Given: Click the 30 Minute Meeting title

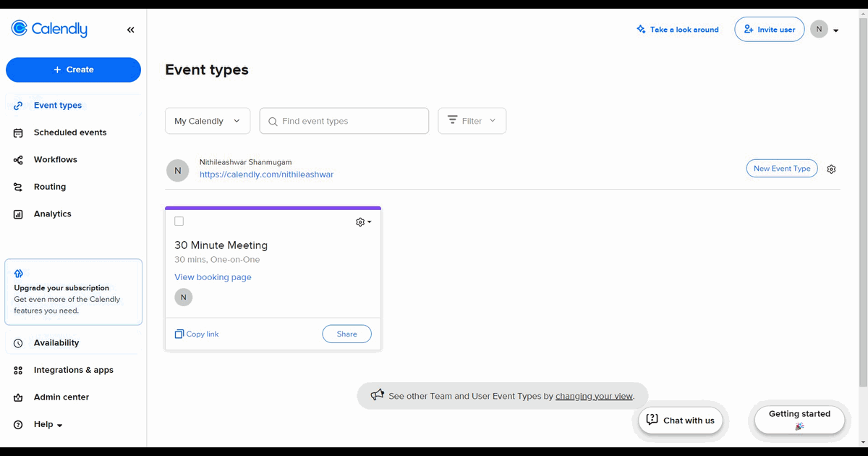Looking at the screenshot, I should tap(221, 245).
